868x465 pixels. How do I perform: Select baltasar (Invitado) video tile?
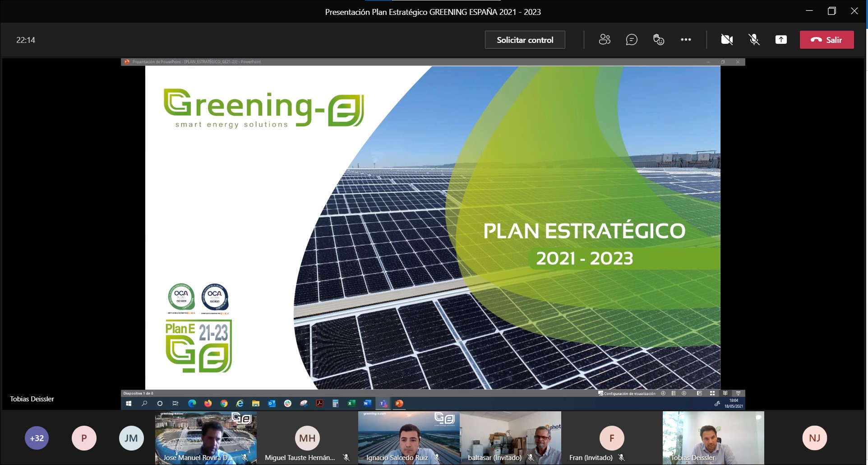tap(510, 438)
